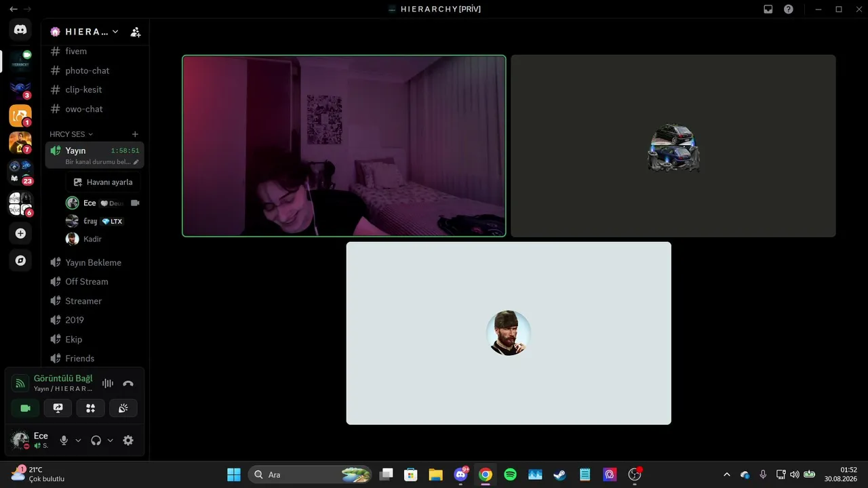Turn off the camera
The height and width of the screenshot is (488, 868).
(26, 408)
